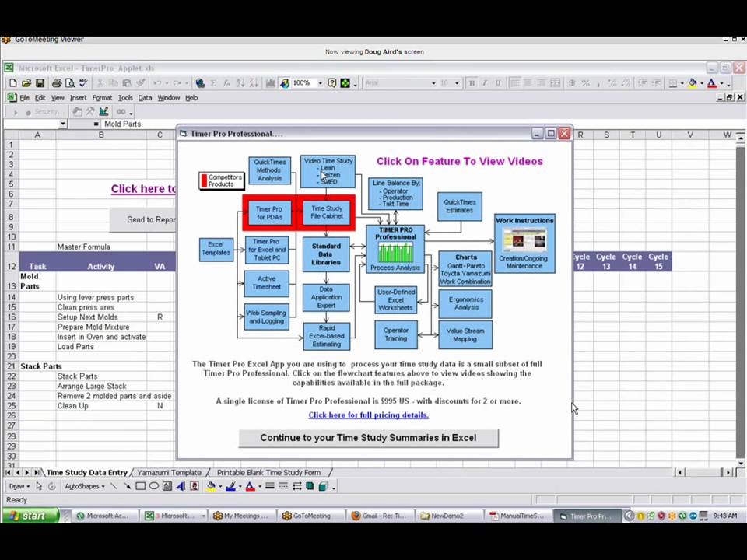Open the font name dropdown arrow
This screenshot has height=560, width=747.
coord(433,83)
